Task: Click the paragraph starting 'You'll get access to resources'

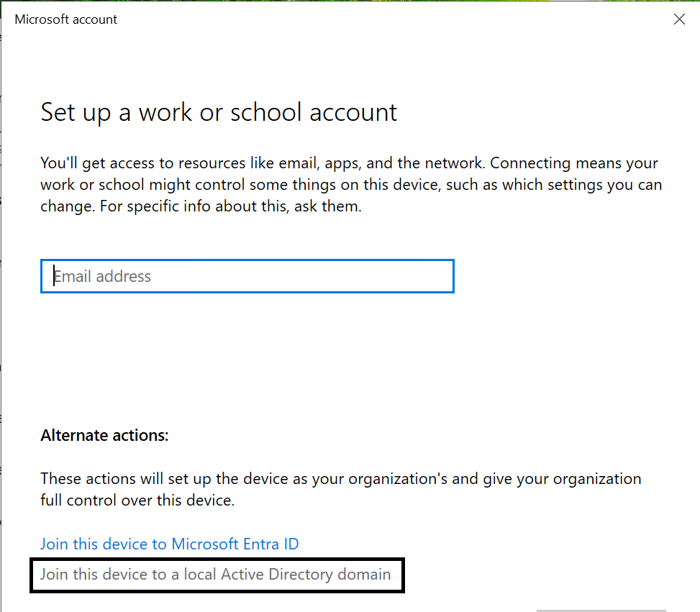Action: pos(351,185)
